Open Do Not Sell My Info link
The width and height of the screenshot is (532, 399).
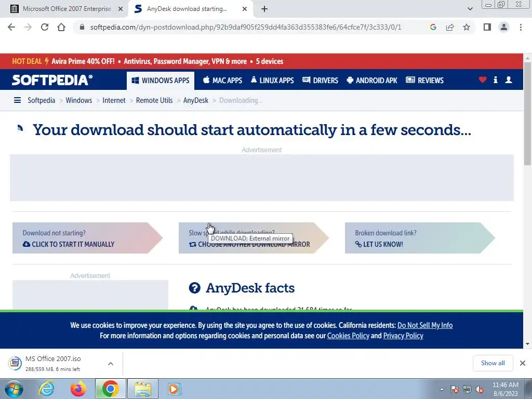(425, 325)
